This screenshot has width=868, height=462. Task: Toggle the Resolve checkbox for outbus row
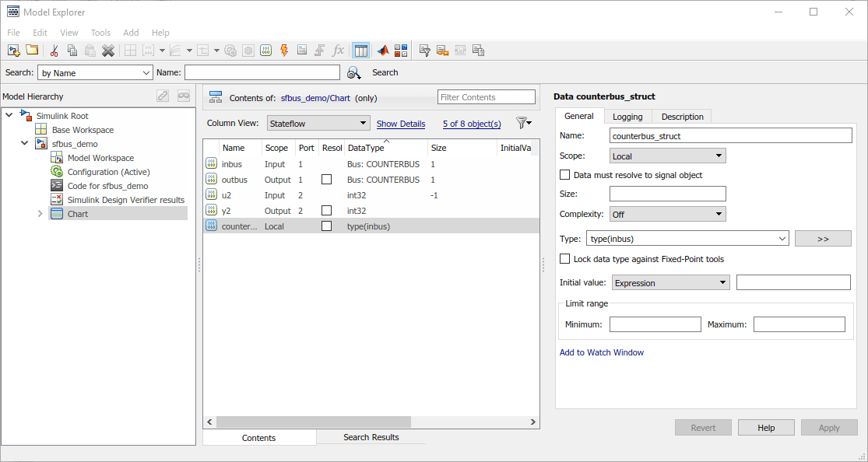[x=327, y=180]
